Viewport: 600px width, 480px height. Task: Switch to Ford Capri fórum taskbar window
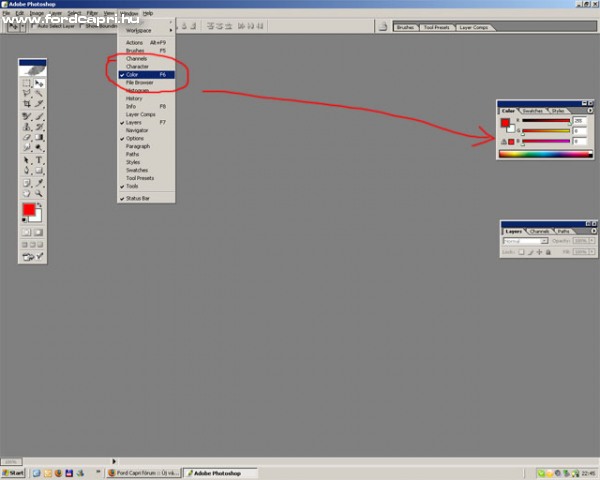pyautogui.click(x=143, y=473)
